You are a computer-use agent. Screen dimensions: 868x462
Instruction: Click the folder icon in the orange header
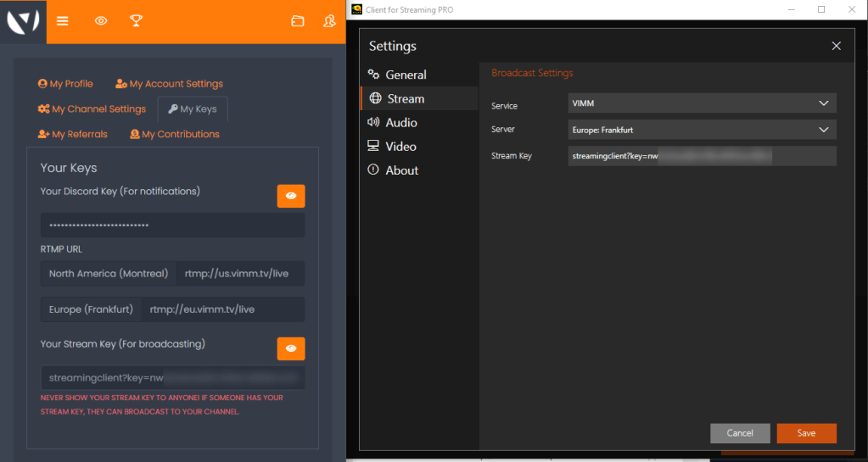[x=297, y=21]
